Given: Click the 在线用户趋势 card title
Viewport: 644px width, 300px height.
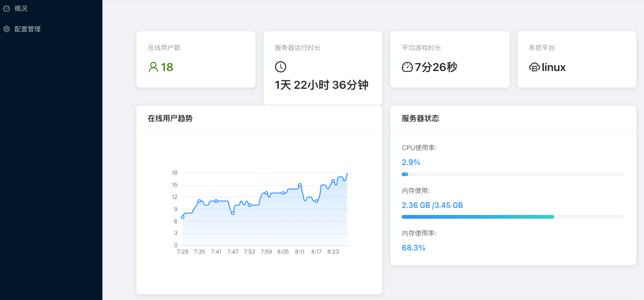Looking at the screenshot, I should click(170, 118).
